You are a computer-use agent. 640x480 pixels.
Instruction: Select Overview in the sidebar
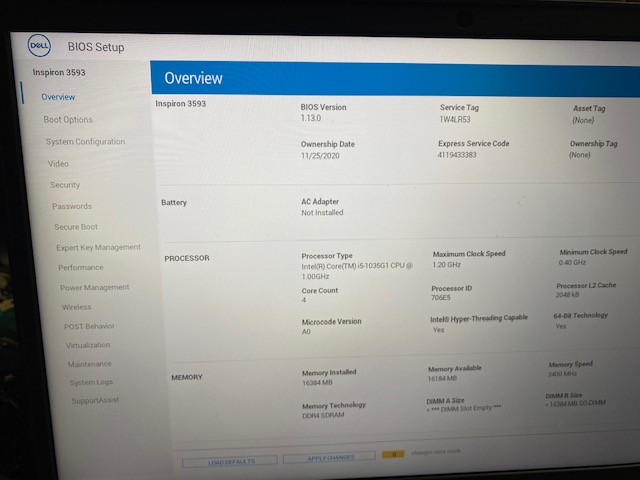[58, 97]
